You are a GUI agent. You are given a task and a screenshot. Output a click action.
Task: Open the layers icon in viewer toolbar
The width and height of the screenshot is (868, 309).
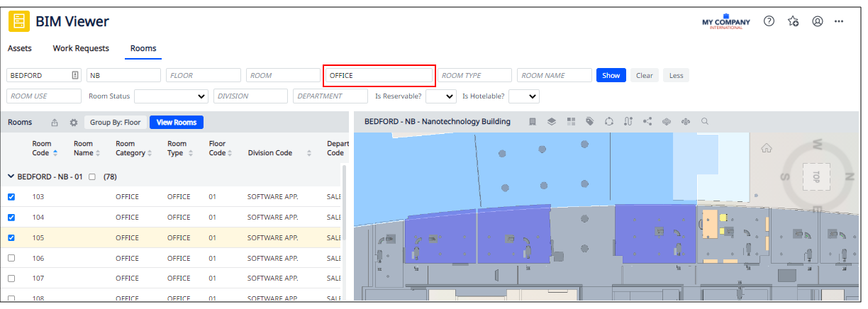tap(552, 121)
